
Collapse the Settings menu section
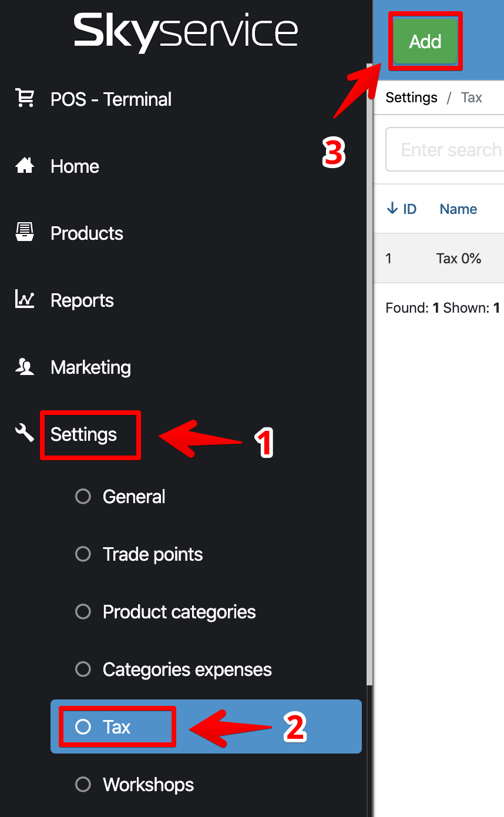pyautogui.click(x=84, y=435)
